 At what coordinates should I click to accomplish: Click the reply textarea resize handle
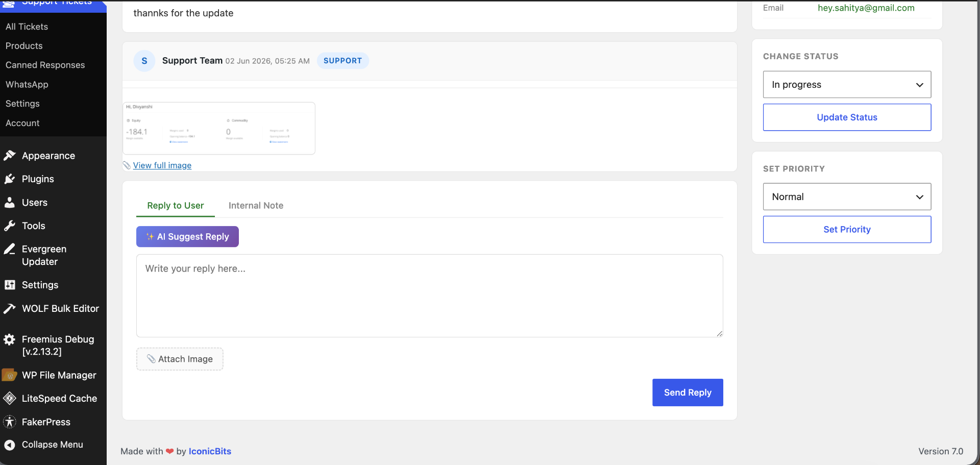click(719, 333)
